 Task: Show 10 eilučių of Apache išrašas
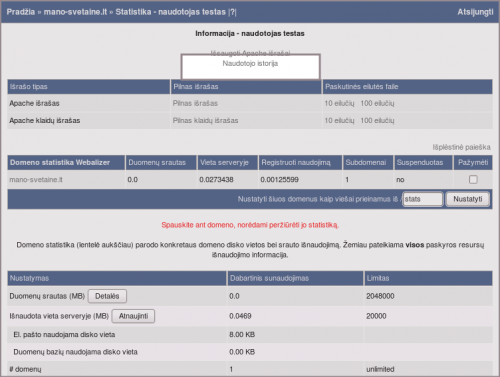pos(339,103)
